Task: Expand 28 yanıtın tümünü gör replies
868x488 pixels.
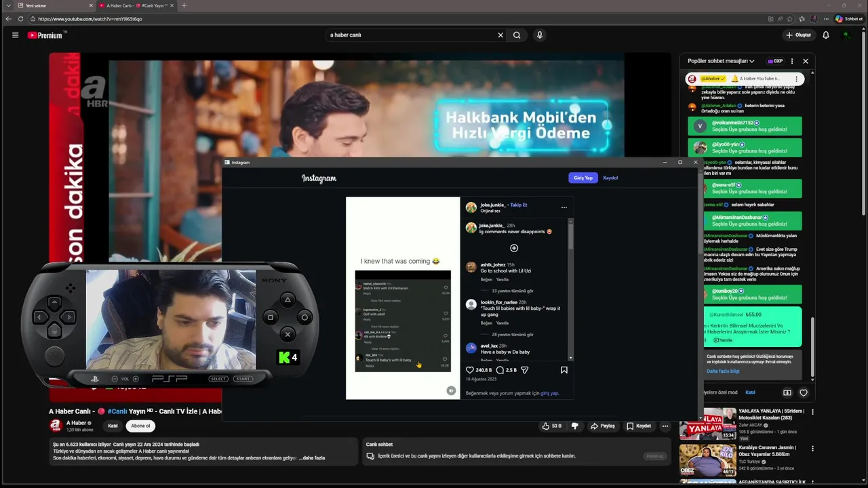Action: tap(513, 335)
